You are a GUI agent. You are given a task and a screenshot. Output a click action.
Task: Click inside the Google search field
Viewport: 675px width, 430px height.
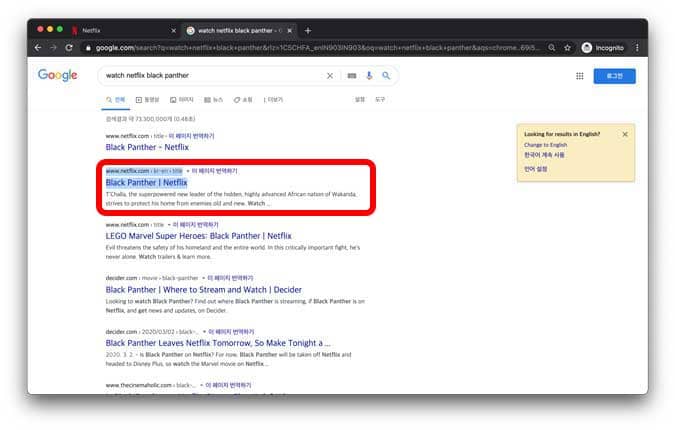point(210,75)
